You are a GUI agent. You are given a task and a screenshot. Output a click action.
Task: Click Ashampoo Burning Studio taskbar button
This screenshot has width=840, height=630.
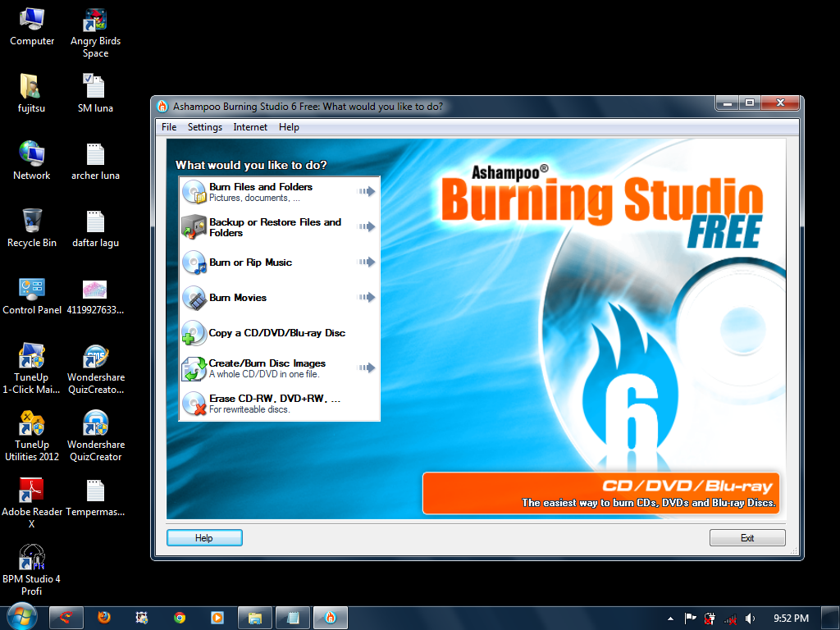click(x=331, y=618)
